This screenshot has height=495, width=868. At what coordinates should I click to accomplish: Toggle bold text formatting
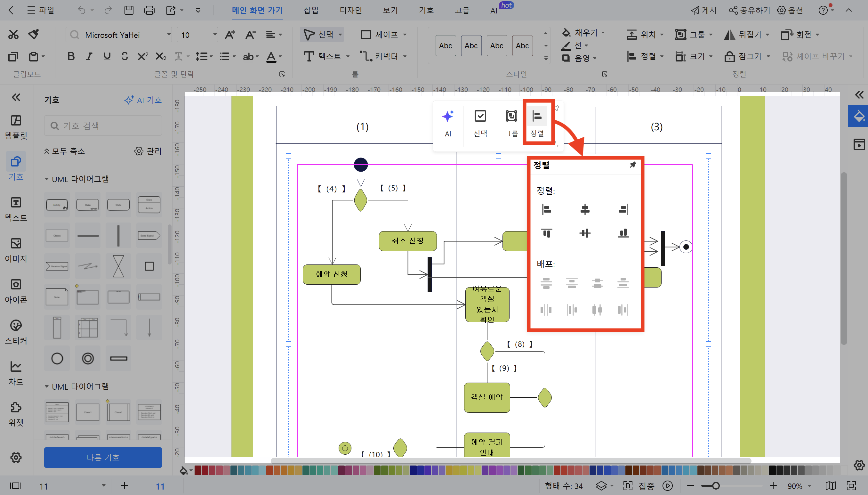pos(71,56)
